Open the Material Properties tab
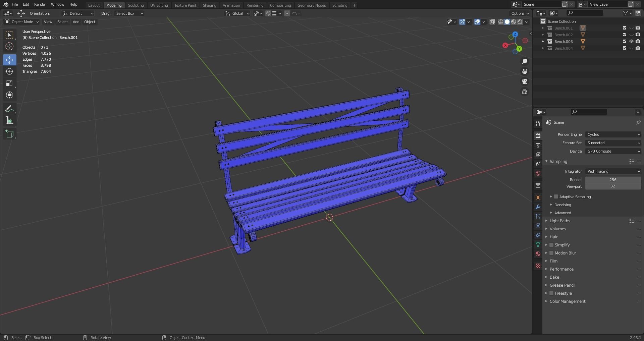Screen dimensions: 644x341 point(538,254)
